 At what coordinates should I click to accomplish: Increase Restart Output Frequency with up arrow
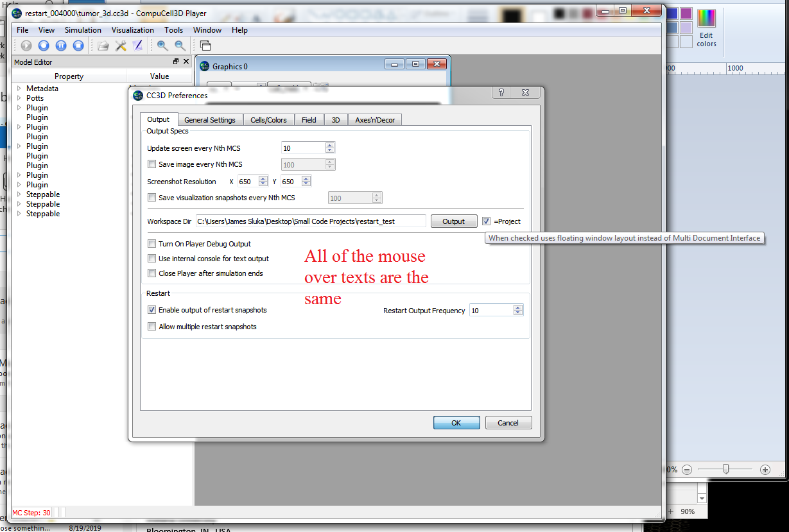(517, 307)
